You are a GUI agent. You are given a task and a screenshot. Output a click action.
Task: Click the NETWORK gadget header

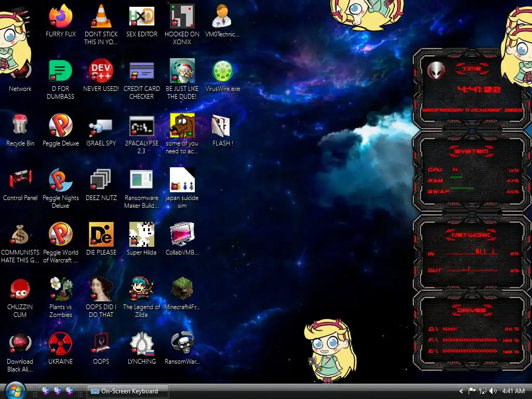[x=471, y=235]
